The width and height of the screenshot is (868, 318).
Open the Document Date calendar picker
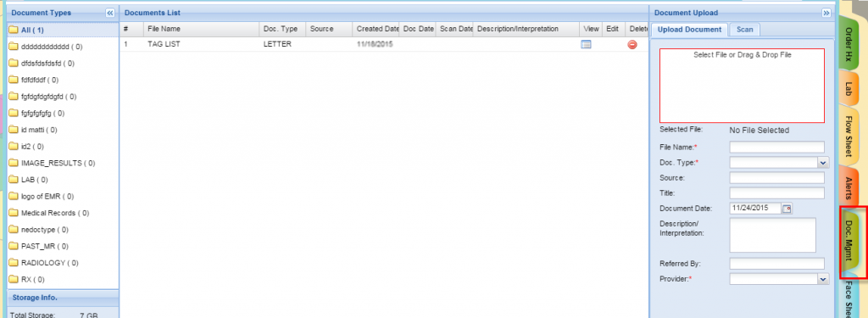787,209
